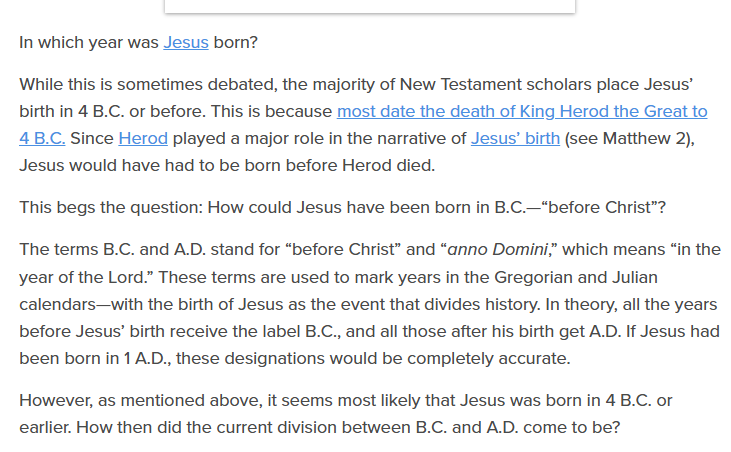Click the "Herod" hyperlink
This screenshot has width=731, height=452.
click(x=143, y=138)
